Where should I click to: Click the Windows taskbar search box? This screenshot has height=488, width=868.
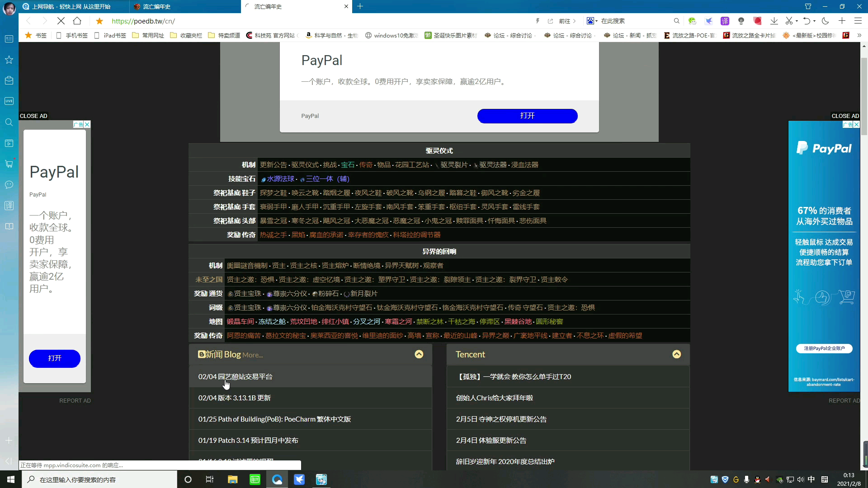pos(99,479)
